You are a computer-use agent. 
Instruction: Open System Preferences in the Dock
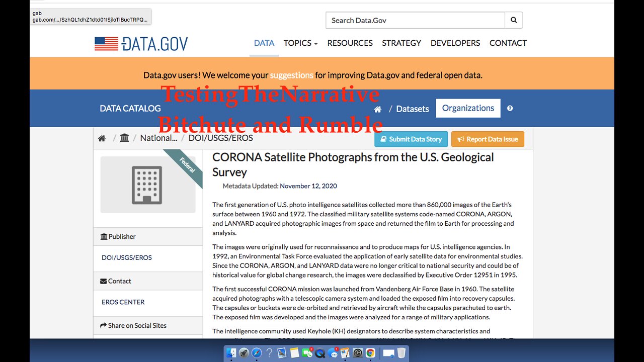(358, 353)
